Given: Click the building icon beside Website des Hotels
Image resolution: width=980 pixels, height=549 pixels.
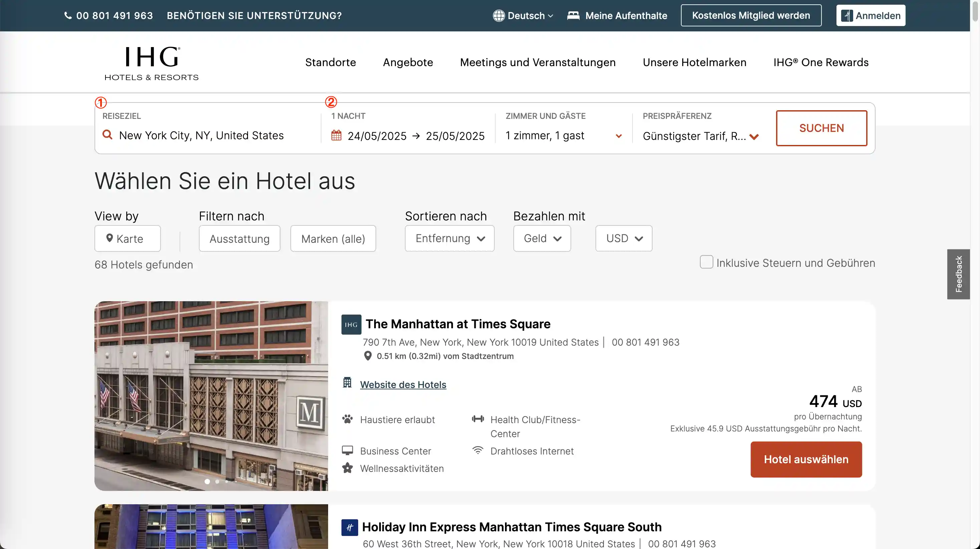Looking at the screenshot, I should (x=347, y=382).
